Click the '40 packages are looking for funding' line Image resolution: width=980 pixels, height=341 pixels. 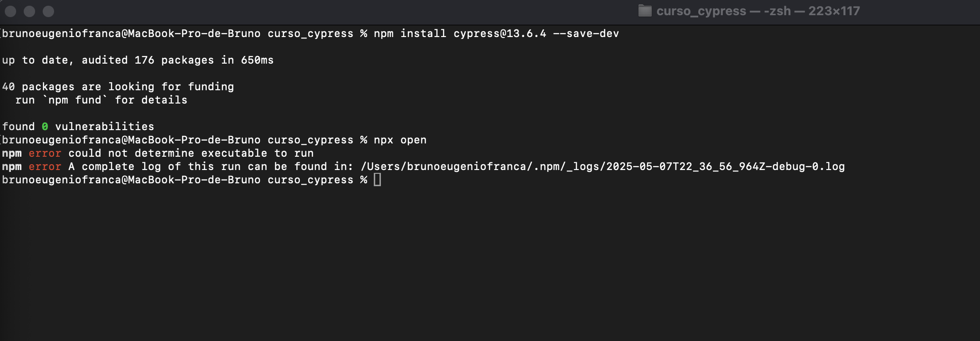[x=118, y=87]
